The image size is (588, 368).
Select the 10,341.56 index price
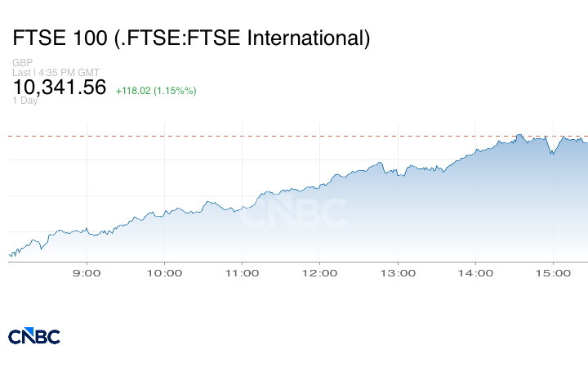[60, 88]
